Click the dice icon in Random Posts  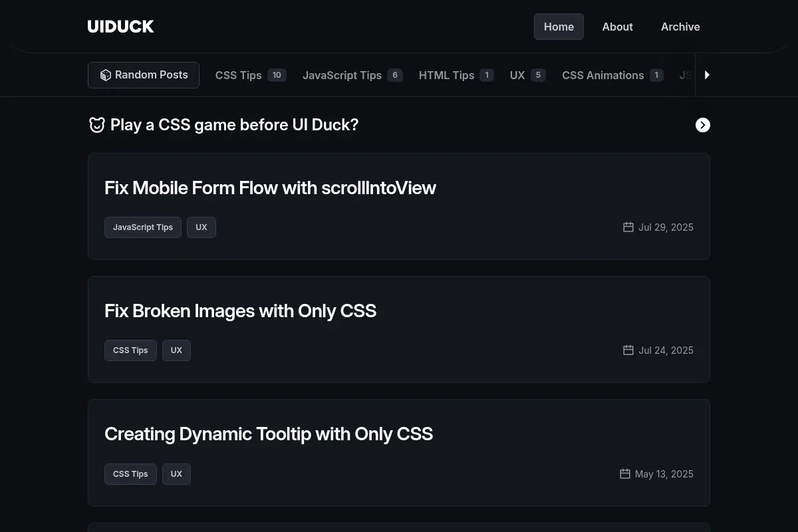(x=105, y=75)
